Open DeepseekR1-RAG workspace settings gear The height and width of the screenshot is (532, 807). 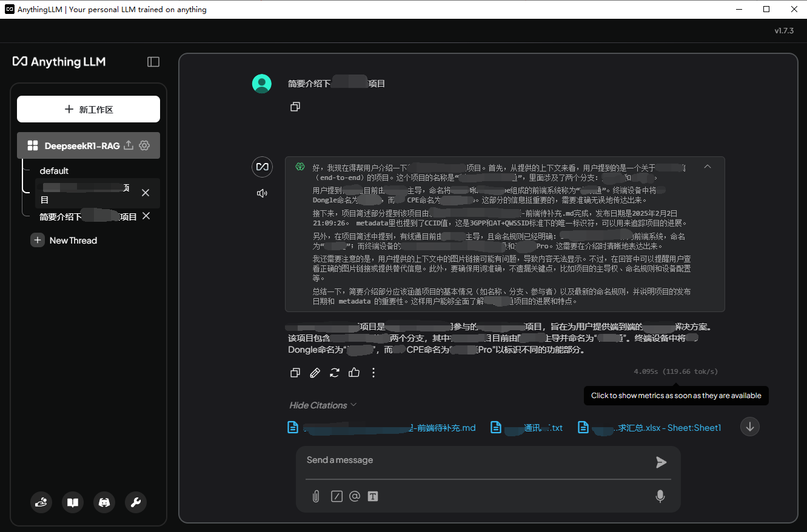(x=144, y=145)
